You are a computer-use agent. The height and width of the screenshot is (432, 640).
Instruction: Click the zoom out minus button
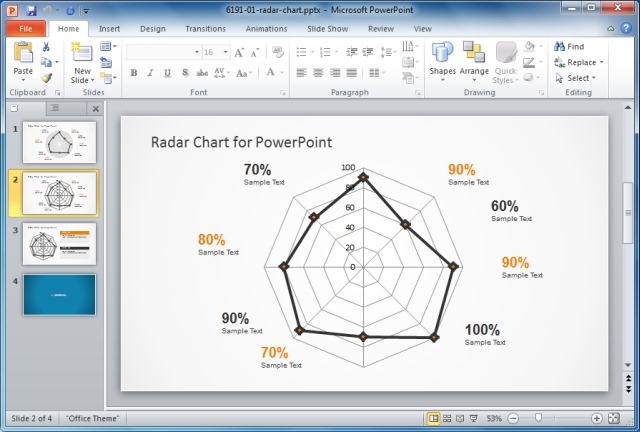click(x=513, y=418)
